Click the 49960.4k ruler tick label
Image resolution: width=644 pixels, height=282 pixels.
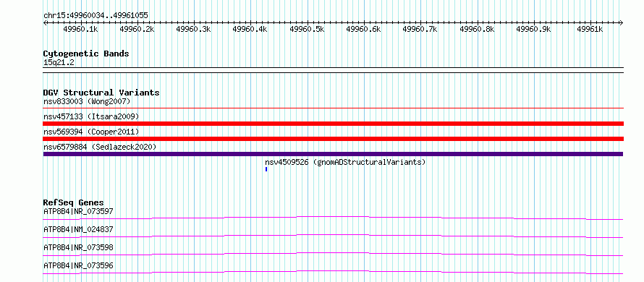tap(250, 29)
